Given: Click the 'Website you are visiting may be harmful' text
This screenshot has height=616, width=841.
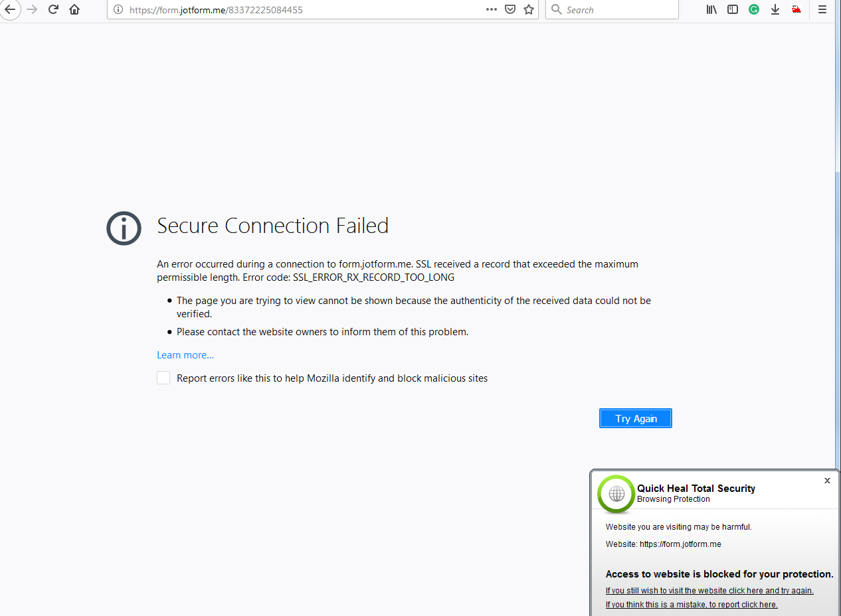Looking at the screenshot, I should click(679, 527).
